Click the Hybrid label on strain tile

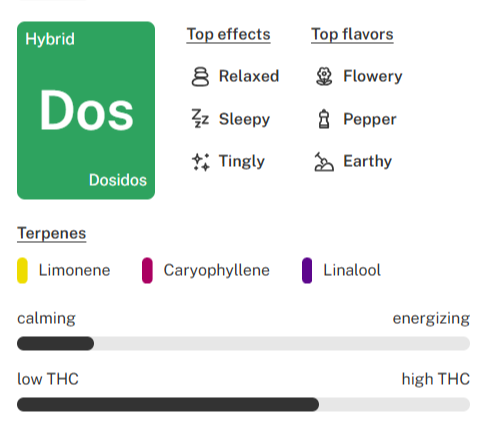point(50,40)
